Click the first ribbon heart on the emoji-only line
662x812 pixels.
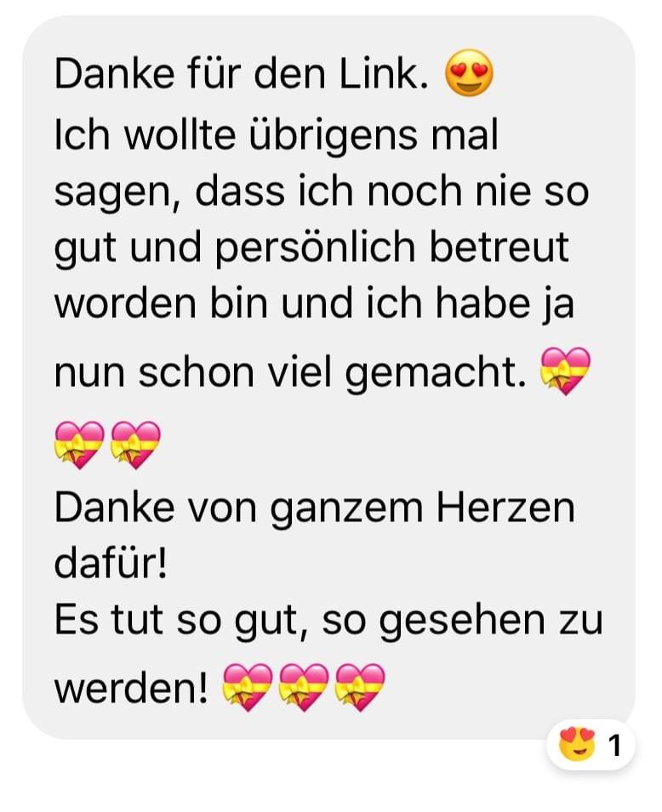click(79, 446)
